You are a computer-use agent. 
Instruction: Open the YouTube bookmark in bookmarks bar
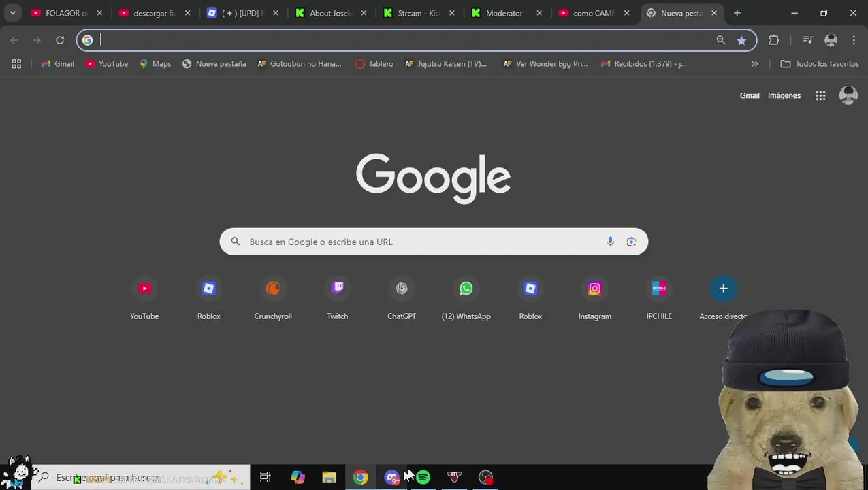(107, 63)
